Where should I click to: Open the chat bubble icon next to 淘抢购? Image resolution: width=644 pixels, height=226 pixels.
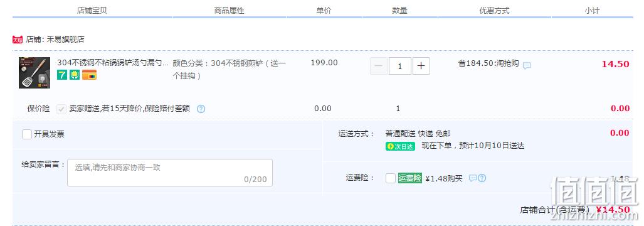[x=527, y=66]
